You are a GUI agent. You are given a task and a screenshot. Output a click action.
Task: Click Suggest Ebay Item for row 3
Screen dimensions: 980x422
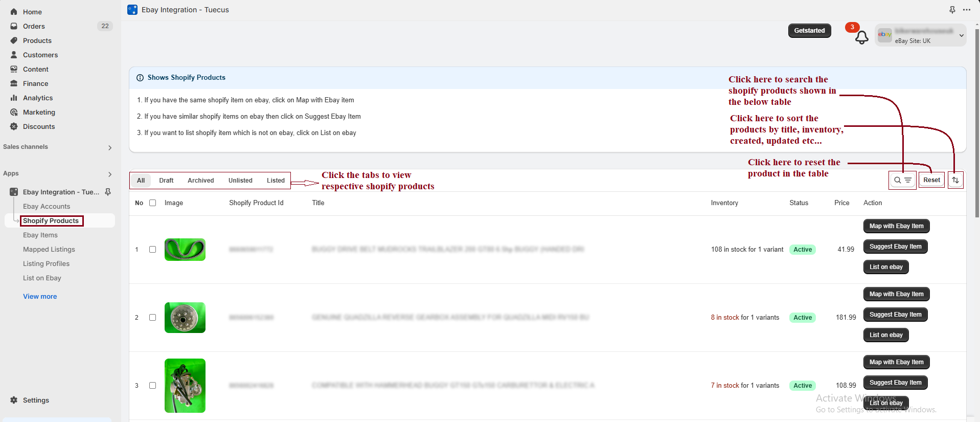tap(896, 383)
